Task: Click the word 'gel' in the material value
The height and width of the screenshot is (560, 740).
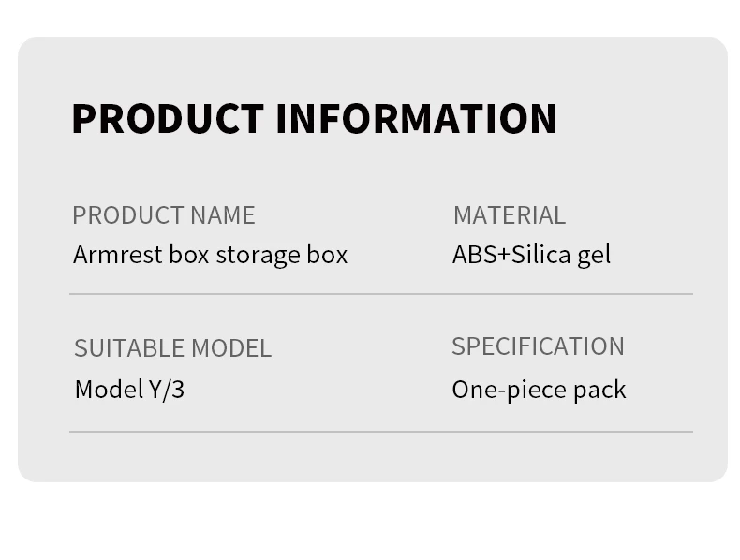Action: tap(594, 256)
